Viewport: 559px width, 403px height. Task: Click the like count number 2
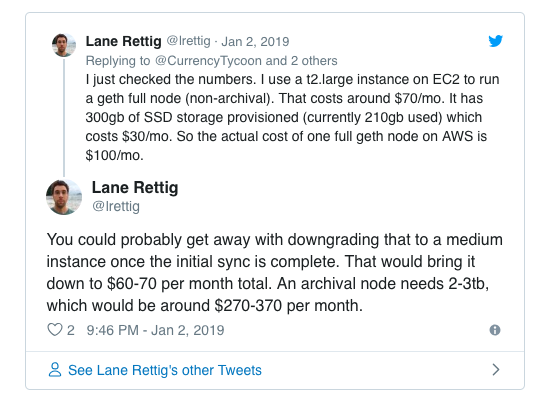coord(71,330)
